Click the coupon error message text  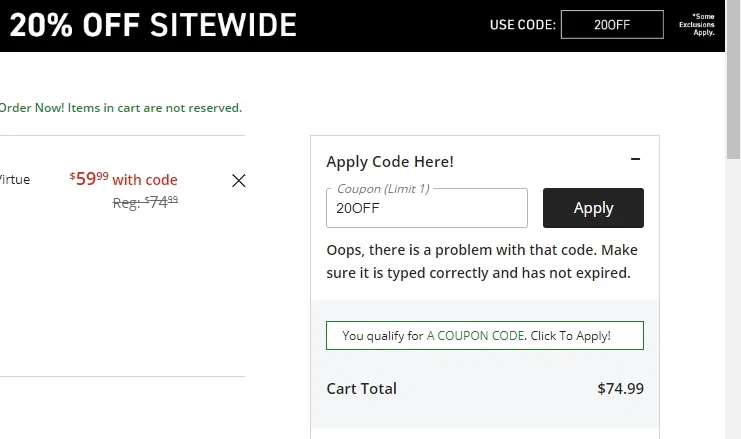pyautogui.click(x=482, y=260)
